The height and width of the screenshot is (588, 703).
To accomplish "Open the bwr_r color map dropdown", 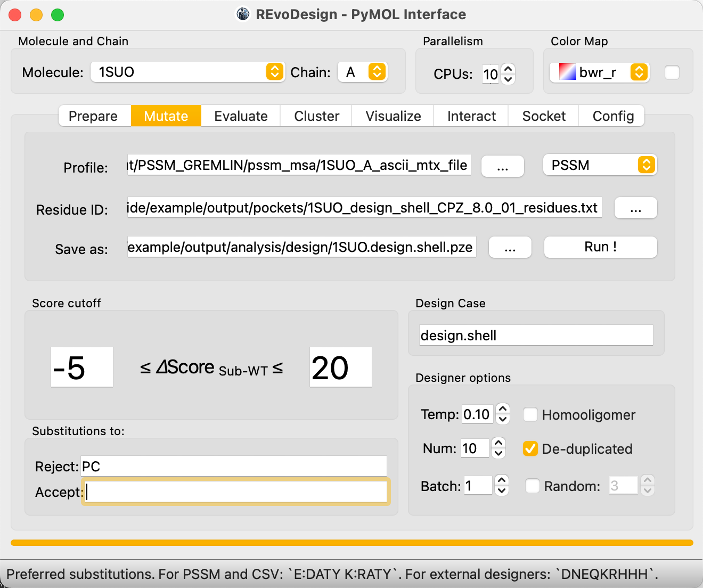I will pyautogui.click(x=599, y=72).
